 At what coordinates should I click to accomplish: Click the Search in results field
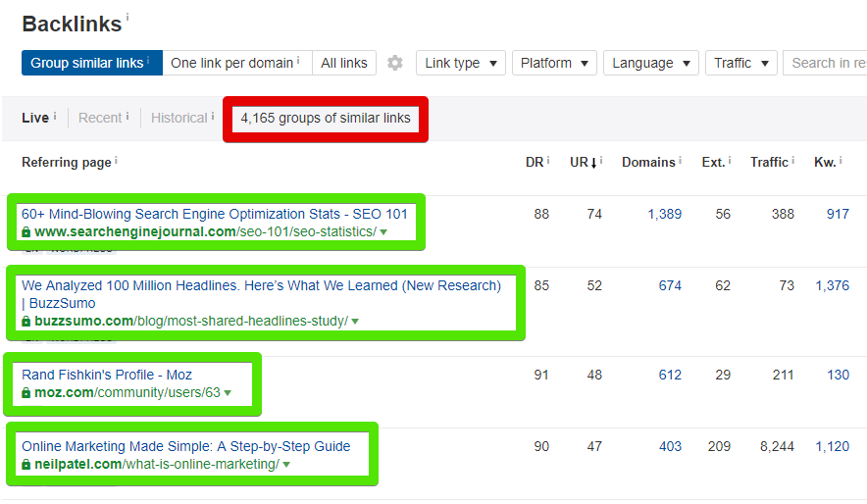tap(825, 63)
